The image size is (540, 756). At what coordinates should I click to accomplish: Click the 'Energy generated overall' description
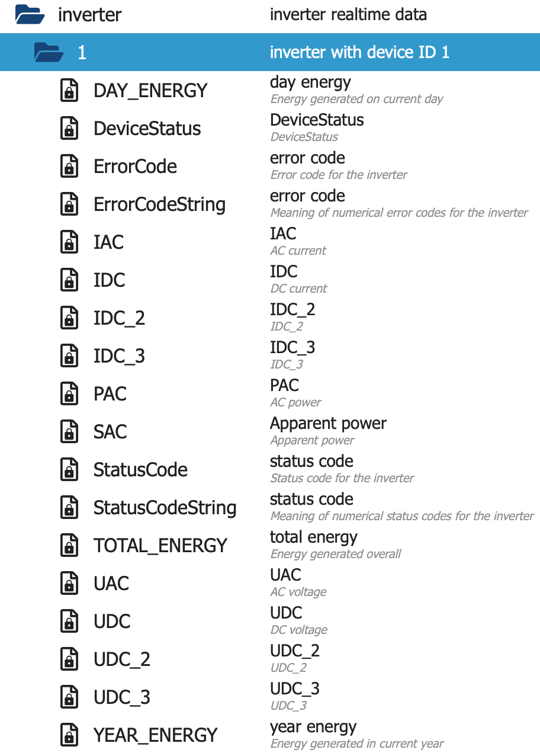335,554
